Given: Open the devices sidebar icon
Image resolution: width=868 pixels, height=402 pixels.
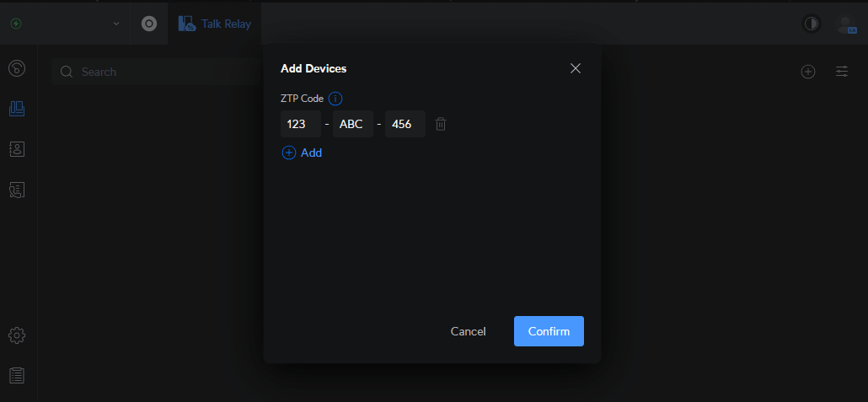Looking at the screenshot, I should click(16, 108).
